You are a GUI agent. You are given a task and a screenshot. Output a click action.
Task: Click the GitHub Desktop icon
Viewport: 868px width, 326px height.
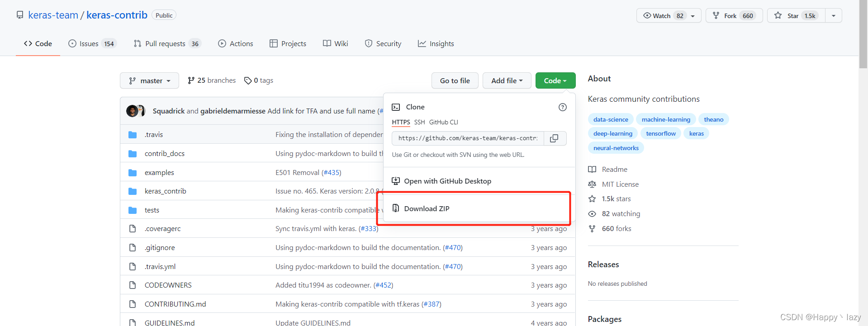click(396, 181)
